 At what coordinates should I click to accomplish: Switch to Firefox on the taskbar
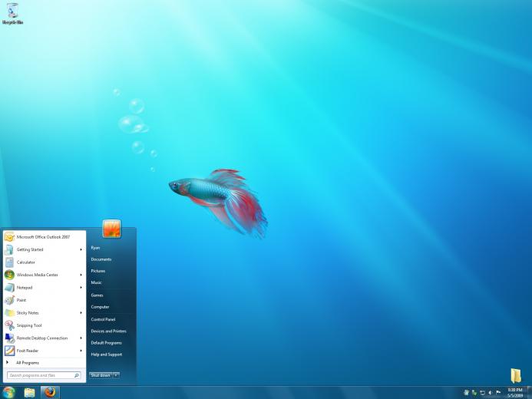tap(50, 393)
